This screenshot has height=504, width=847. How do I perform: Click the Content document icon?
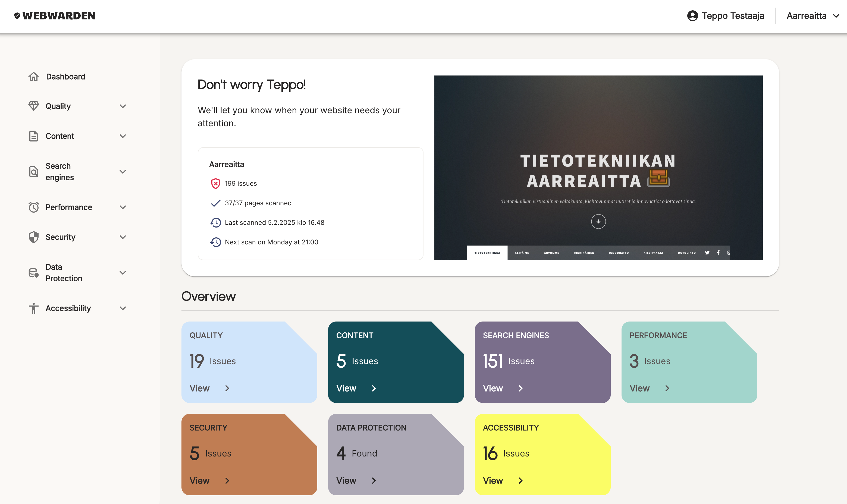point(33,136)
